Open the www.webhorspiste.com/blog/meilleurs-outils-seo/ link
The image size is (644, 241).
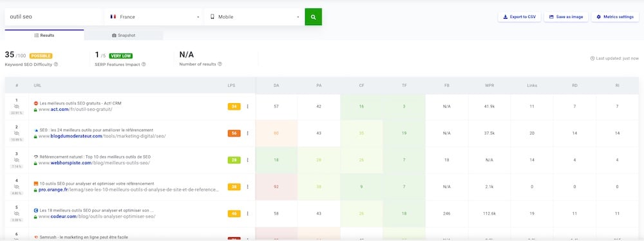[x=95, y=163]
